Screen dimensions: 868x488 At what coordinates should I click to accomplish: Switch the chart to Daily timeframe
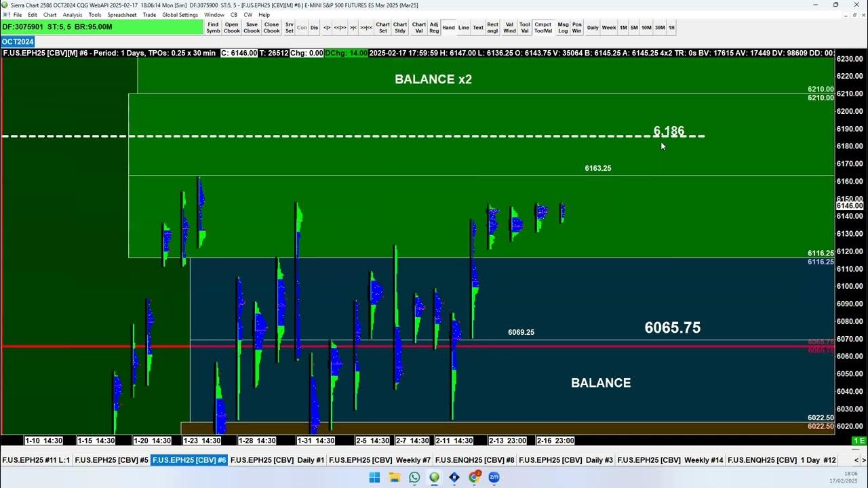click(592, 27)
